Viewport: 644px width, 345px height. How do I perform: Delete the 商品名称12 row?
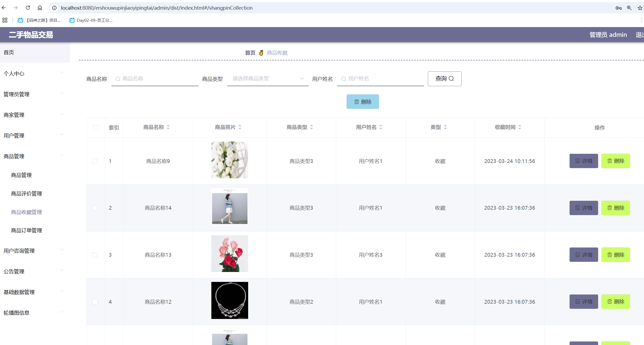(x=616, y=302)
